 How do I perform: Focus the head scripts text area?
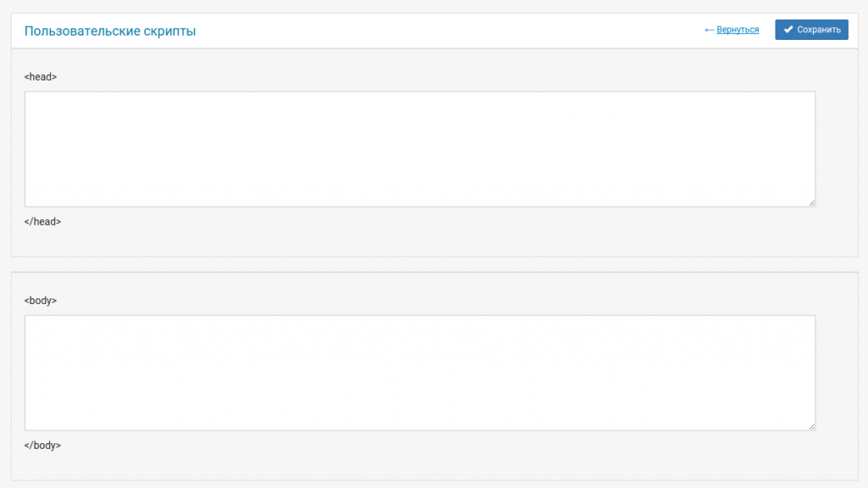(x=420, y=149)
